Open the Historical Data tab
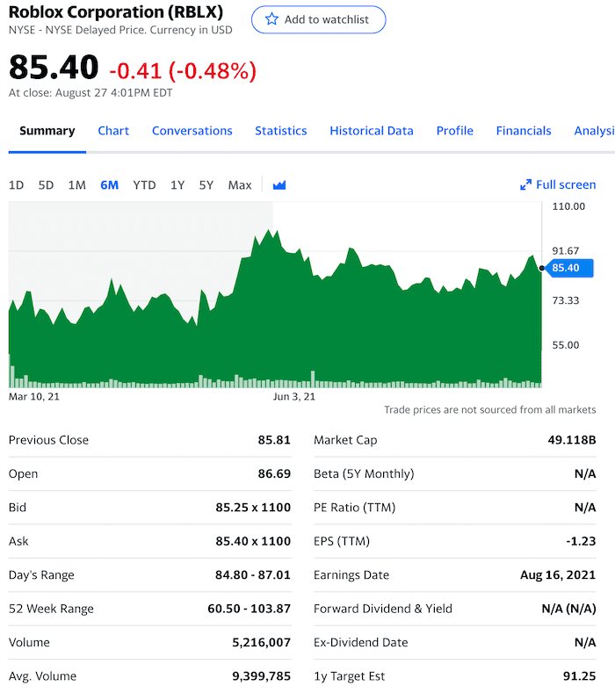The image size is (615, 700). pos(372,131)
